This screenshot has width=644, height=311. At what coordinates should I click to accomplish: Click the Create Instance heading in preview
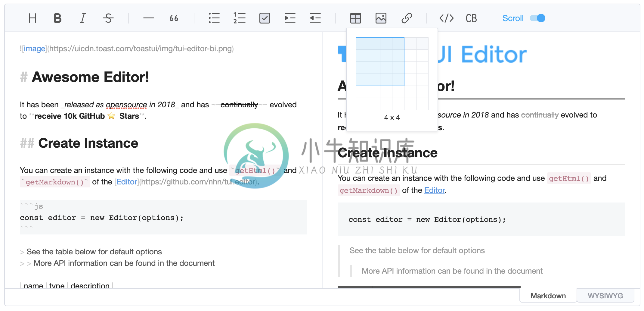pyautogui.click(x=388, y=153)
